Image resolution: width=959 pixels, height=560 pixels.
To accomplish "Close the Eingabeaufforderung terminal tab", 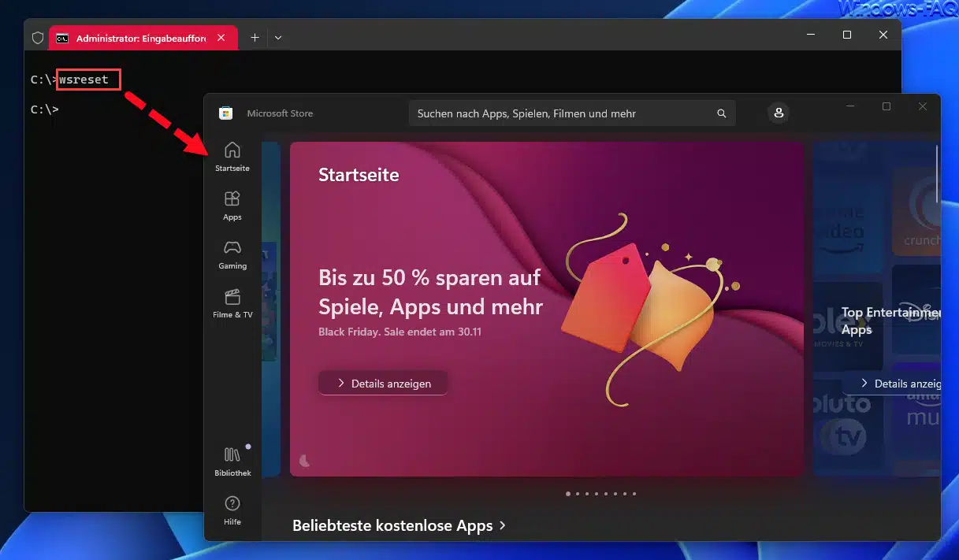I will [221, 37].
